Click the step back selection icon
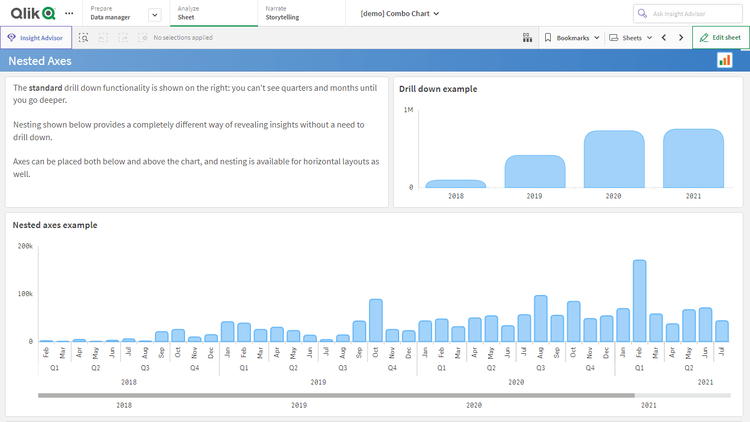Screen dimensions: 750x422 coord(103,37)
